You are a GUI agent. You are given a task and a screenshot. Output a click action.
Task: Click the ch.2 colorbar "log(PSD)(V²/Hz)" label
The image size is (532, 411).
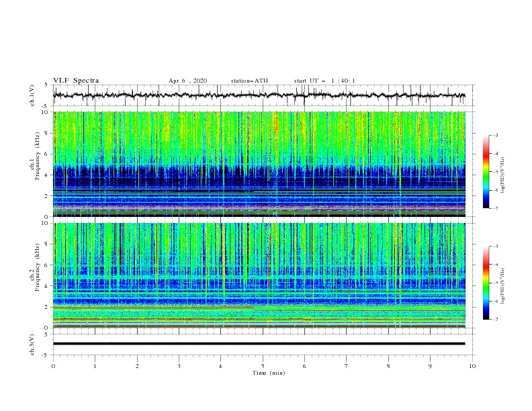(x=502, y=285)
